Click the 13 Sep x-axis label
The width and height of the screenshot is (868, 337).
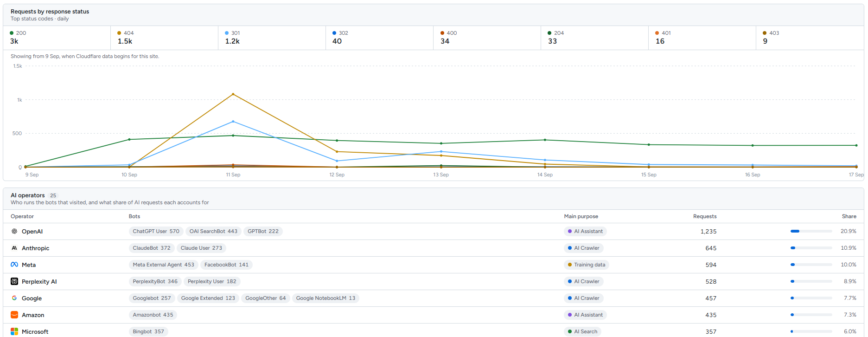(x=441, y=175)
